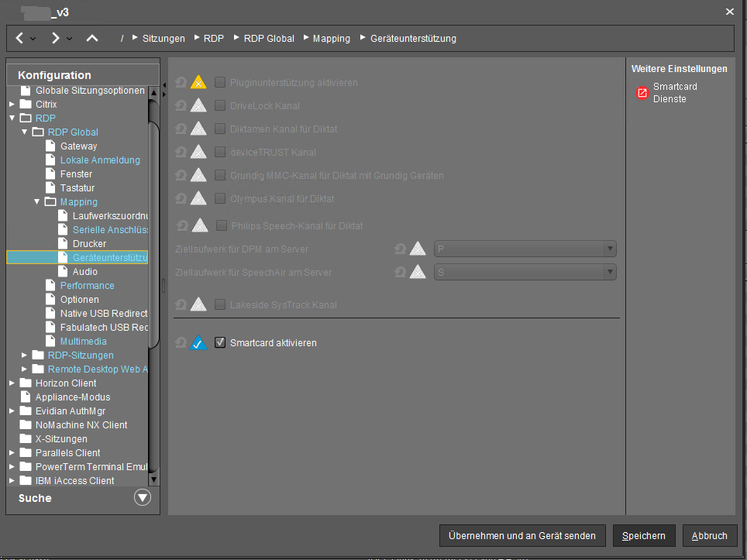Click Übernehmen und an Gerät senden
This screenshot has height=560, width=747.
pyautogui.click(x=522, y=535)
